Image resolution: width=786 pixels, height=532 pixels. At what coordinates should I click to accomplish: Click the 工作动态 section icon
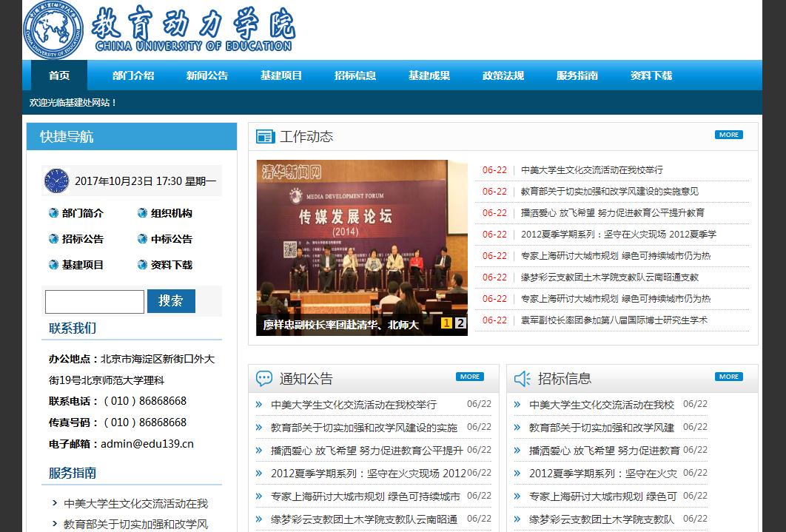(265, 136)
